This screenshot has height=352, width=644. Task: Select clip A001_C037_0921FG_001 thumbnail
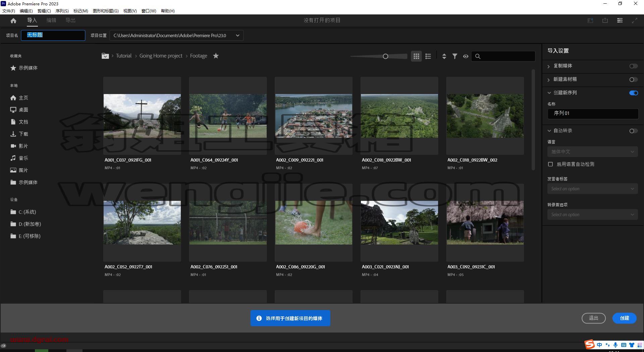[x=142, y=116]
